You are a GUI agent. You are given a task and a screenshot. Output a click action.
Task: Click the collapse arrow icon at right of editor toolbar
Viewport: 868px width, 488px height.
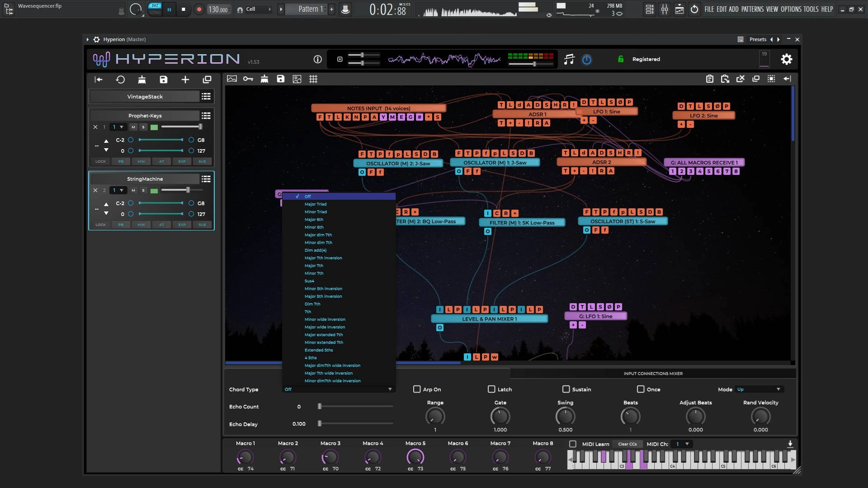click(x=787, y=79)
